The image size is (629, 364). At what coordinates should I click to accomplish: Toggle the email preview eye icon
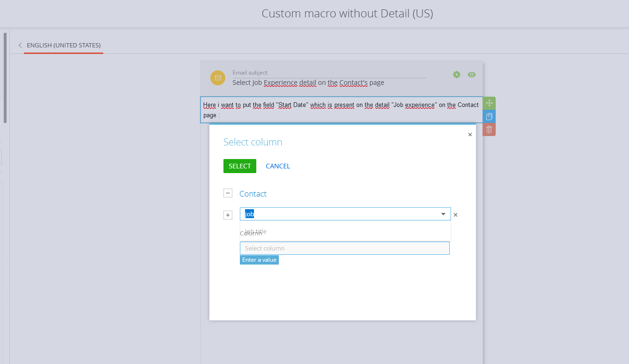click(472, 75)
